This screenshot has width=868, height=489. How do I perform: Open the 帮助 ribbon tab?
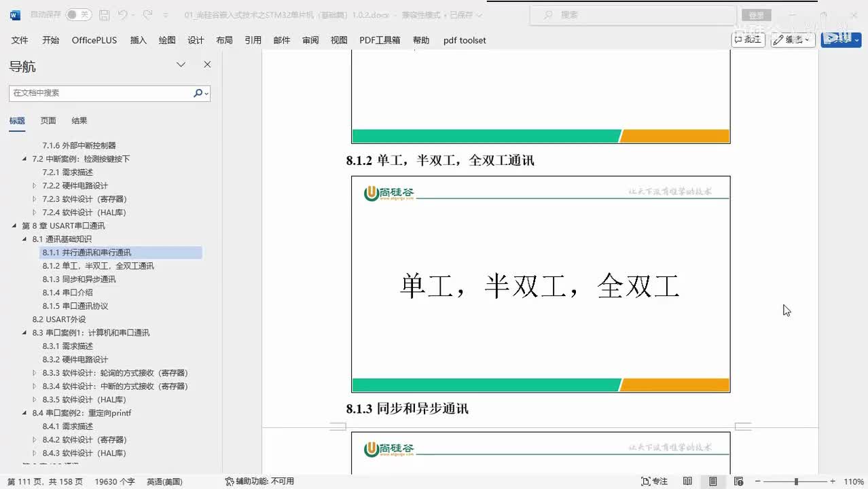(421, 40)
